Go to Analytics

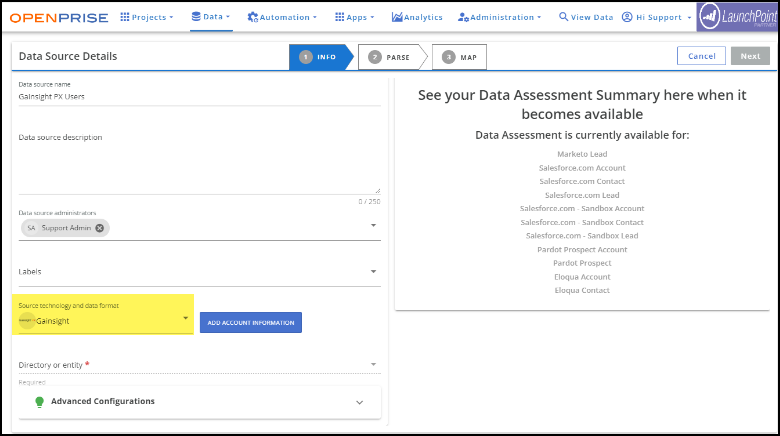[x=417, y=17]
